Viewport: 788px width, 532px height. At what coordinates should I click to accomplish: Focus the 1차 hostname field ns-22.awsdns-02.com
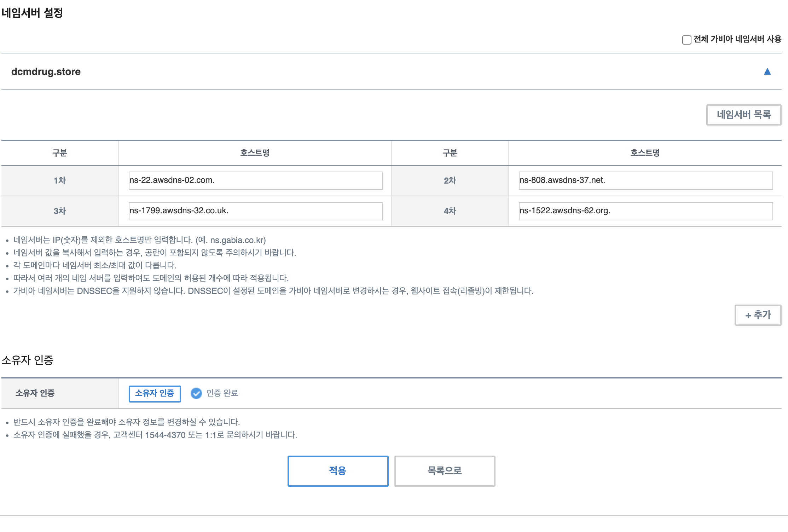pyautogui.click(x=255, y=181)
